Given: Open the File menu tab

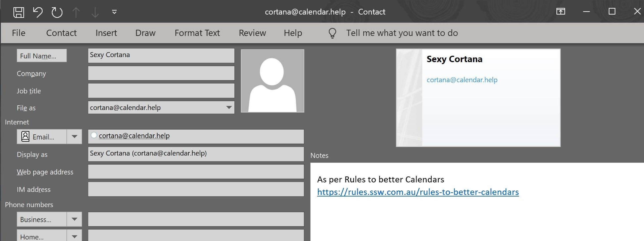Looking at the screenshot, I should coord(19,33).
